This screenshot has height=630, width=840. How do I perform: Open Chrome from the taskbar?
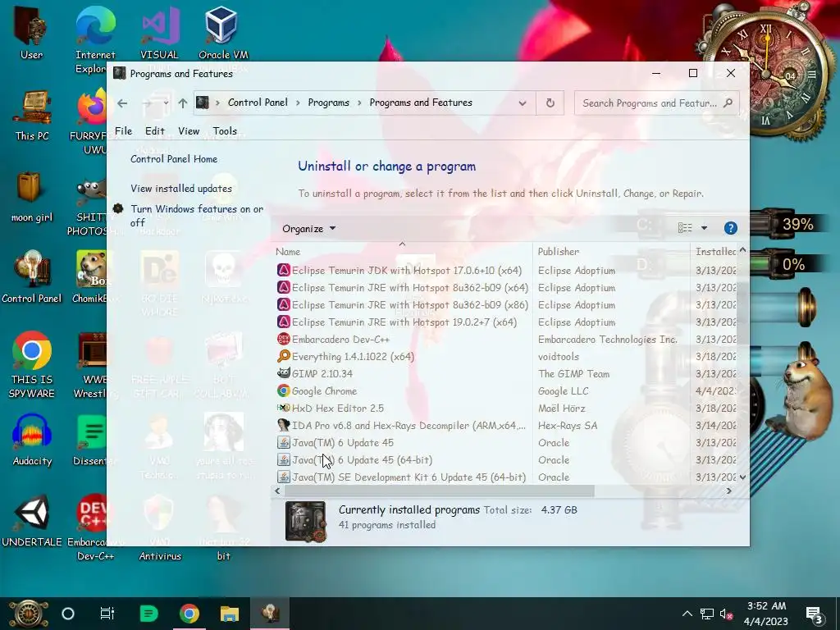coord(189,614)
